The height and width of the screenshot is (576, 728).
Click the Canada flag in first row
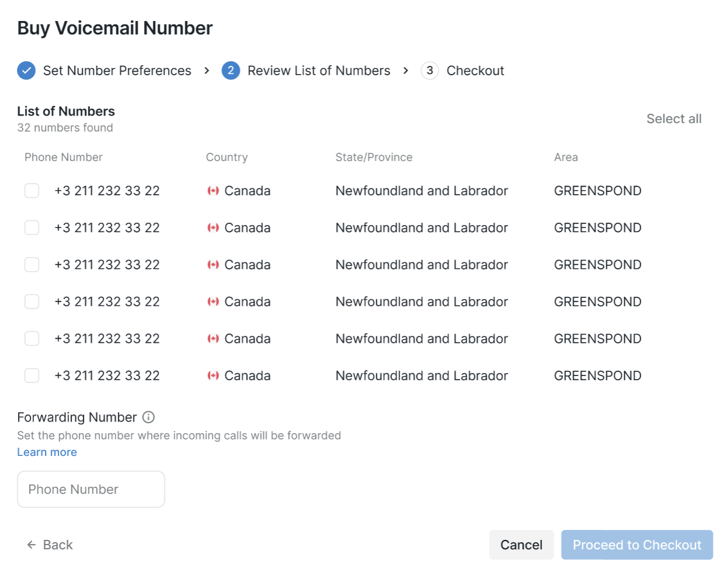click(213, 191)
